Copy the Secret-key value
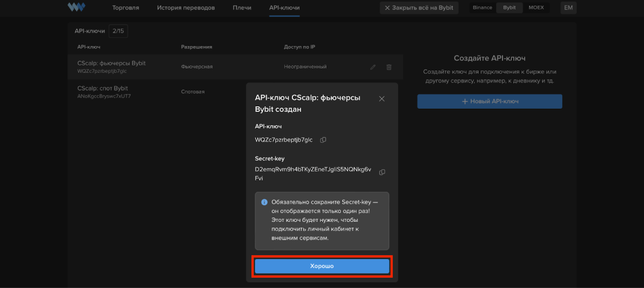This screenshot has width=644, height=288. pos(382,172)
